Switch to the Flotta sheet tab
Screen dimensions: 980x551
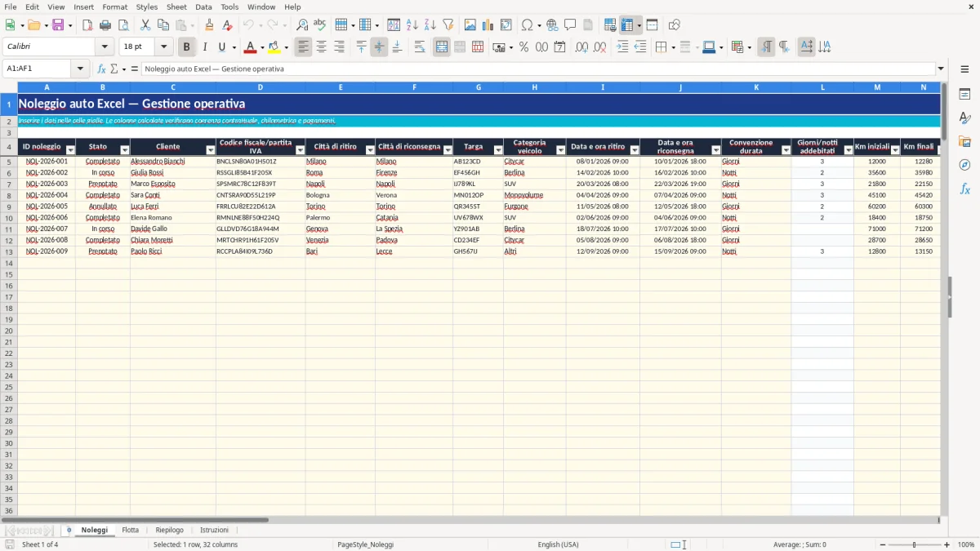tap(131, 530)
